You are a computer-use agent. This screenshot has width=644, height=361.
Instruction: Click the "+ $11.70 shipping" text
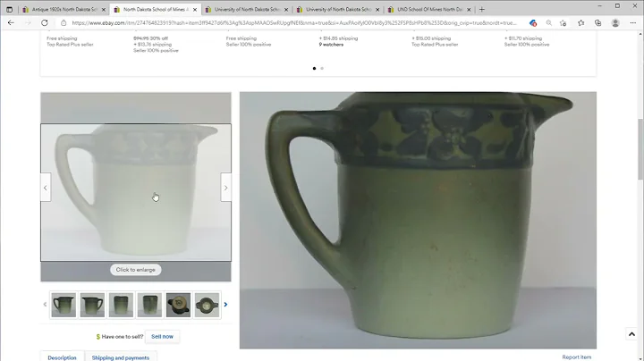click(523, 38)
